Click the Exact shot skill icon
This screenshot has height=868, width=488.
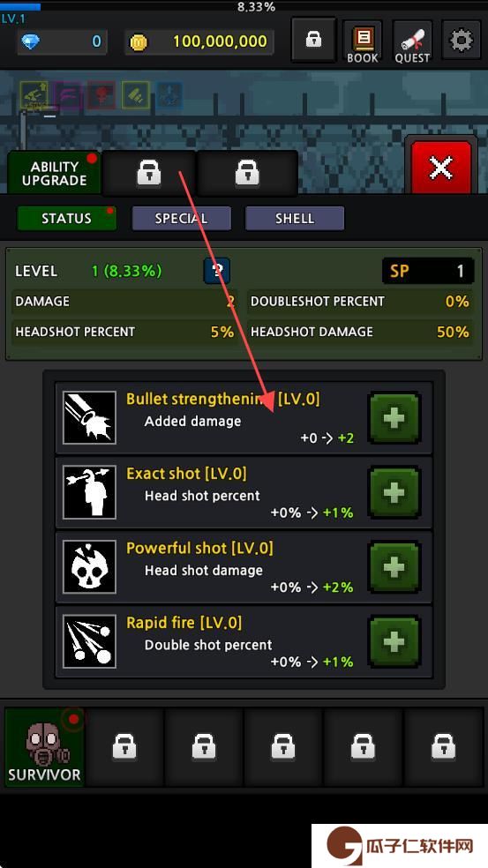[89, 492]
